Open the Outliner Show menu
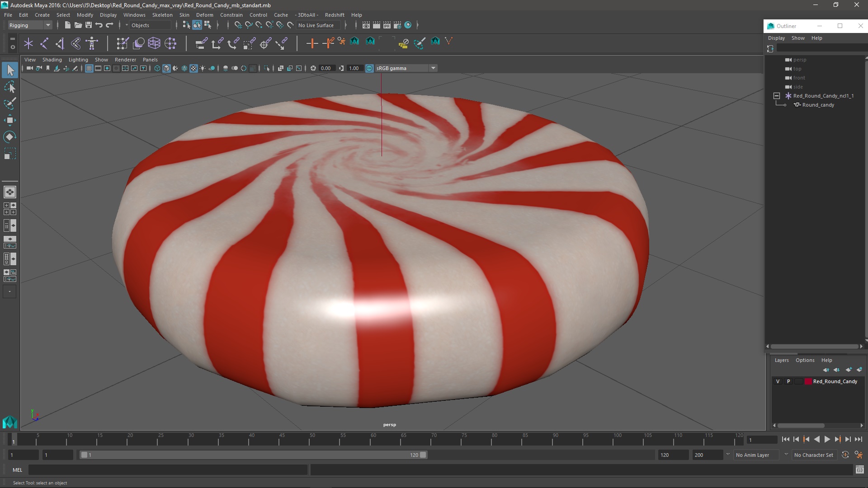This screenshot has height=488, width=868. click(x=798, y=38)
